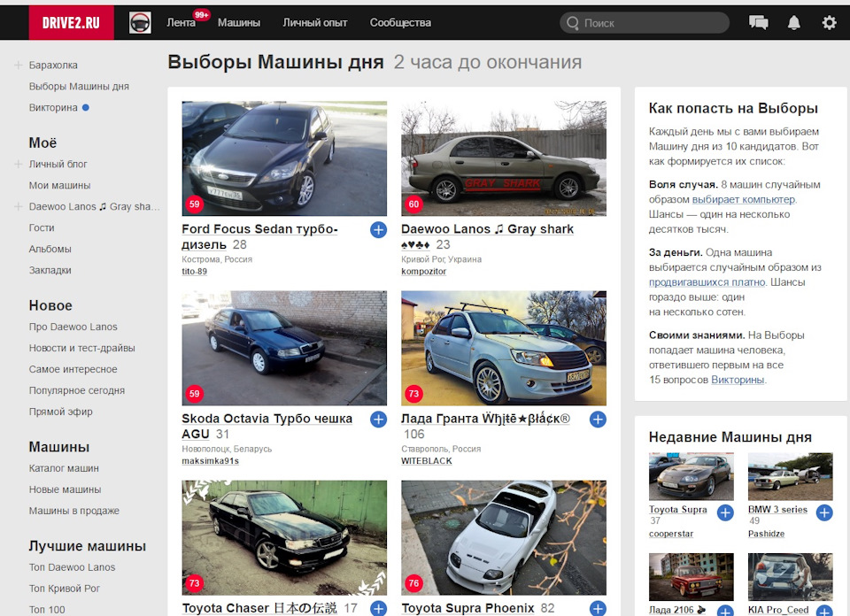Open the settings gear icon
850x616 pixels.
(x=829, y=23)
